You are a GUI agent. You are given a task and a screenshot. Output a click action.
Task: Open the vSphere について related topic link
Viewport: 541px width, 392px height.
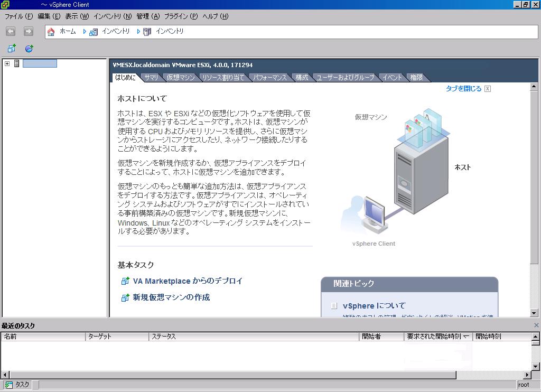pos(375,306)
